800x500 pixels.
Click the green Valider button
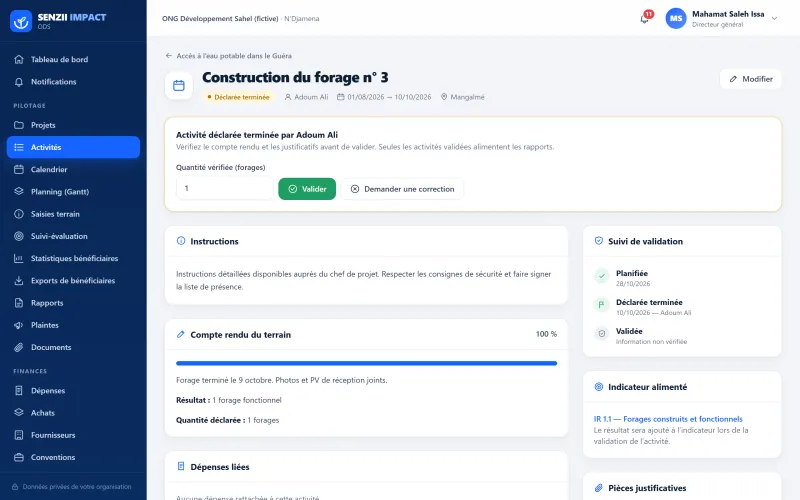pyautogui.click(x=307, y=189)
